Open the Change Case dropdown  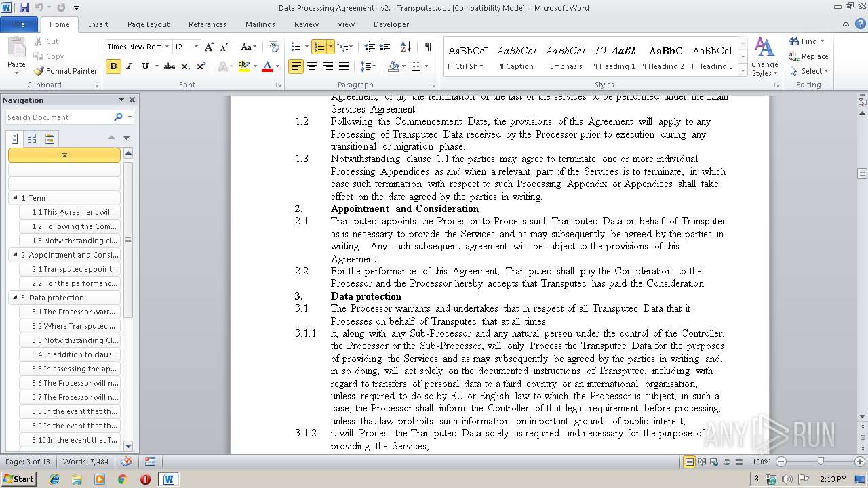point(248,47)
